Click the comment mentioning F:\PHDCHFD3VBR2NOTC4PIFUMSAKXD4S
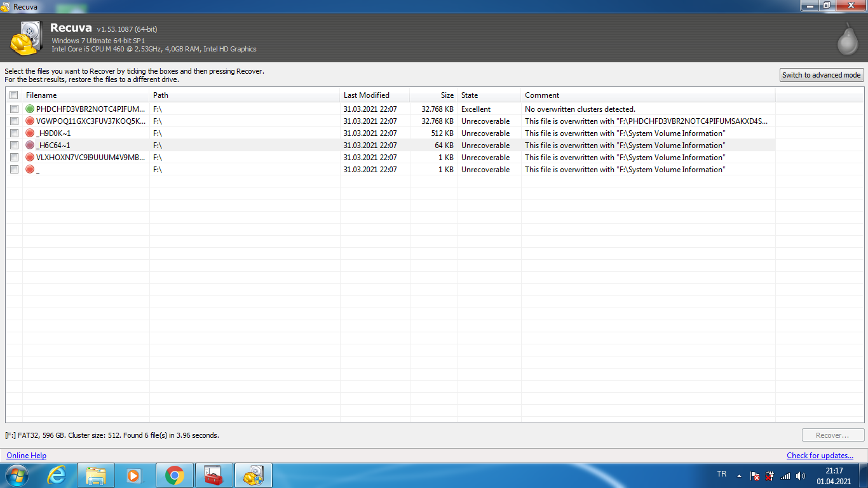 pos(646,121)
